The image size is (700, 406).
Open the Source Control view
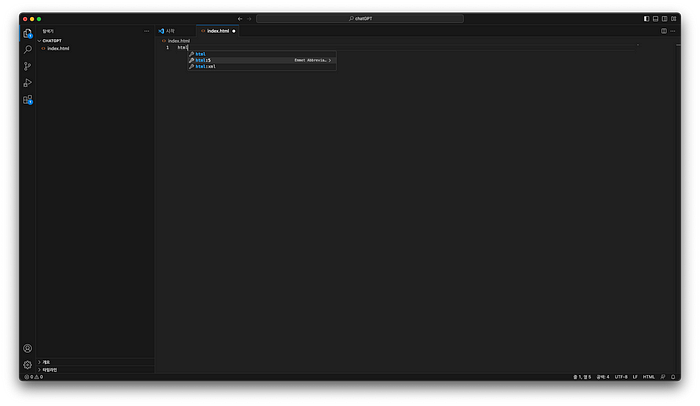point(28,66)
